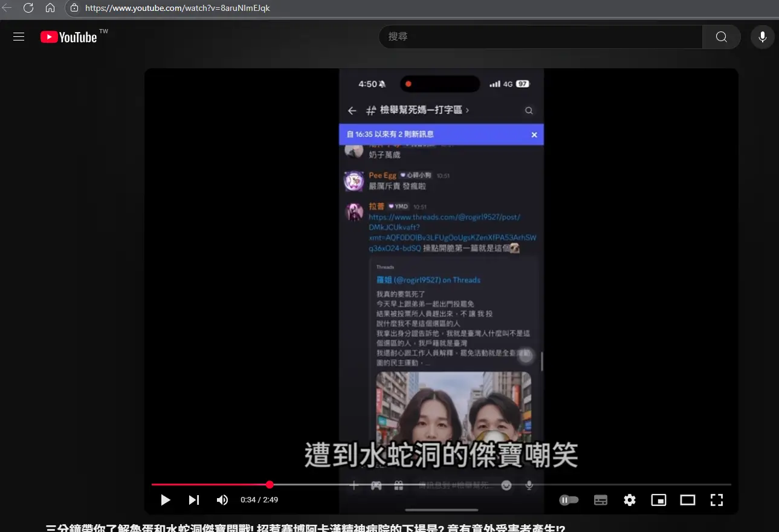The image size is (779, 532).
Task: Click the phone back arrow in the video
Action: (352, 111)
